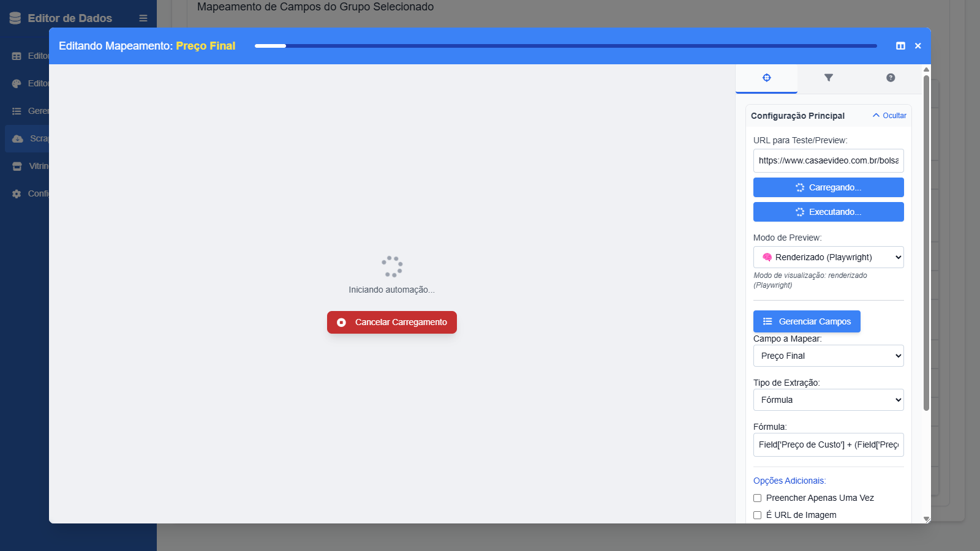The height and width of the screenshot is (551, 980).
Task: Enable Preencher Apenas Uma Vez checkbox
Action: click(x=758, y=498)
